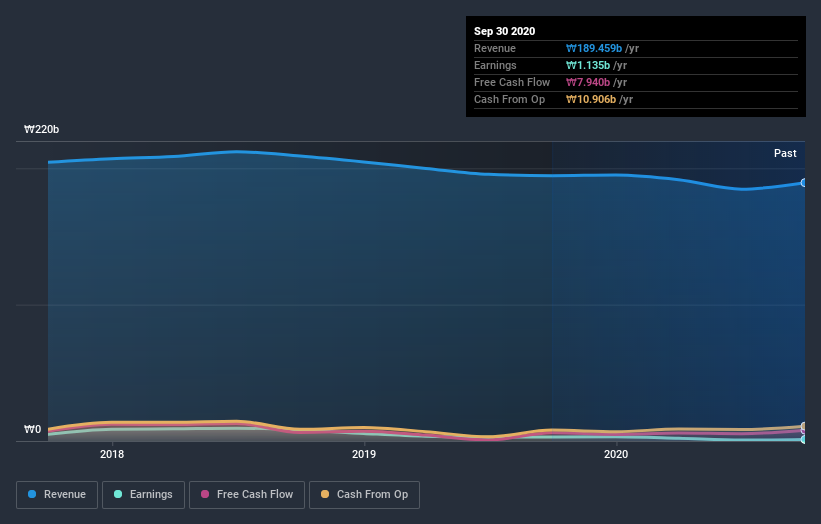Click the Cash From Op label in the tooltip
This screenshot has width=821, height=524.
pyautogui.click(x=509, y=99)
